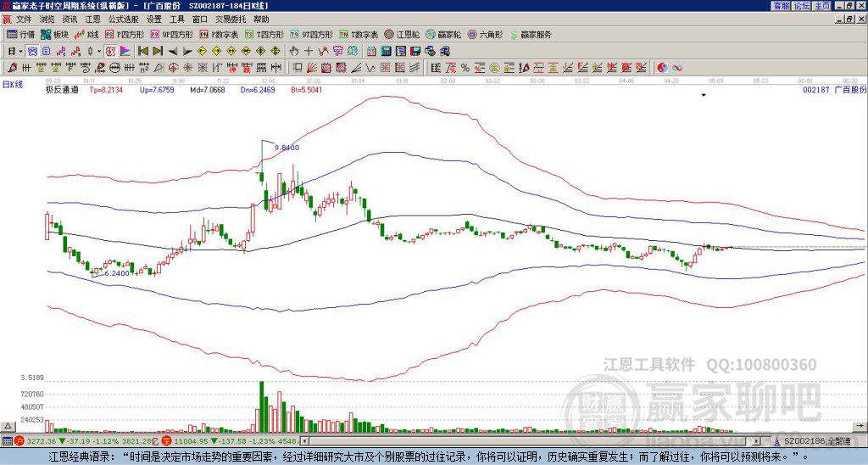The image size is (868, 465).
Task: Open the 六角形 hexagon tool
Action: (485, 34)
